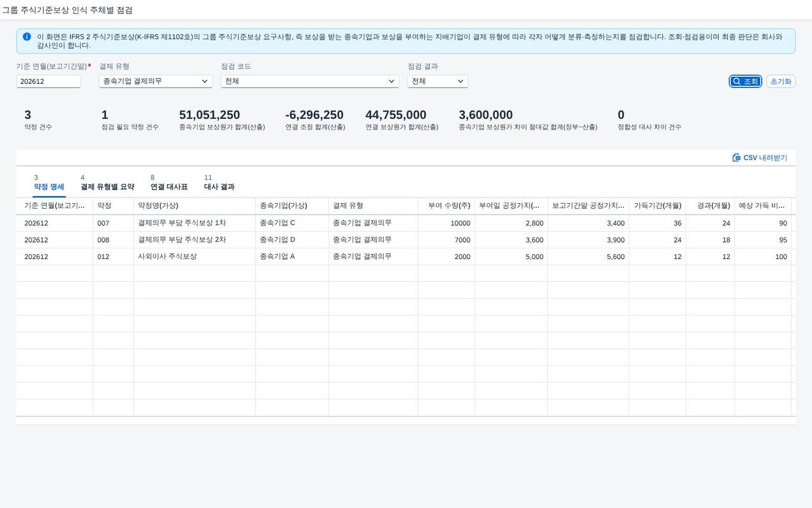
Task: Switch to the 약정 명세 tab
Action: (49, 187)
